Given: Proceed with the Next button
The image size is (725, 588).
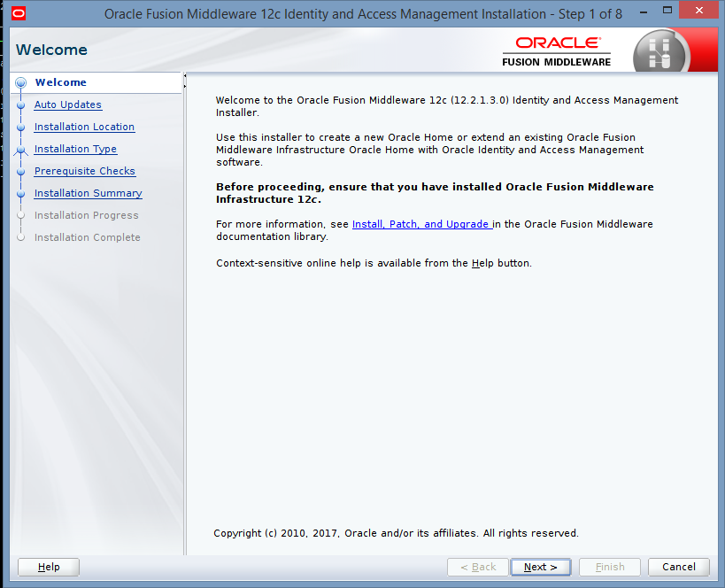Looking at the screenshot, I should (x=541, y=567).
